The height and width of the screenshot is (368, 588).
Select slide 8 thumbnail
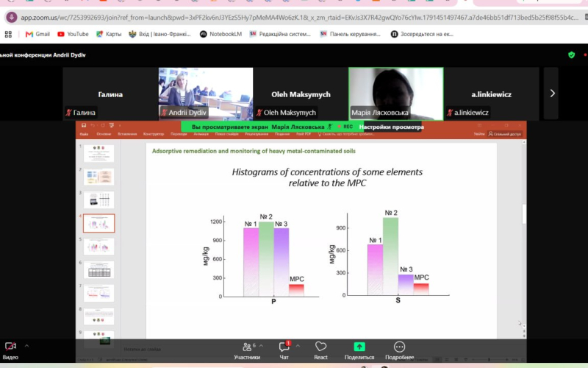98,316
